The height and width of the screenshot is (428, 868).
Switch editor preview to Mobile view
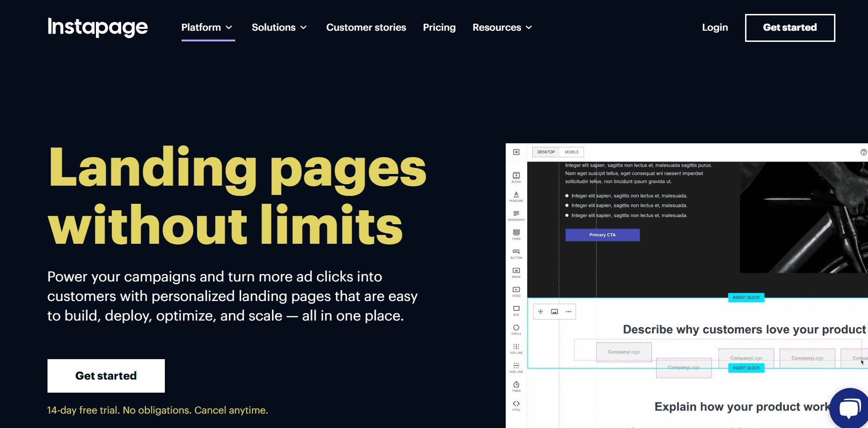pyautogui.click(x=571, y=152)
